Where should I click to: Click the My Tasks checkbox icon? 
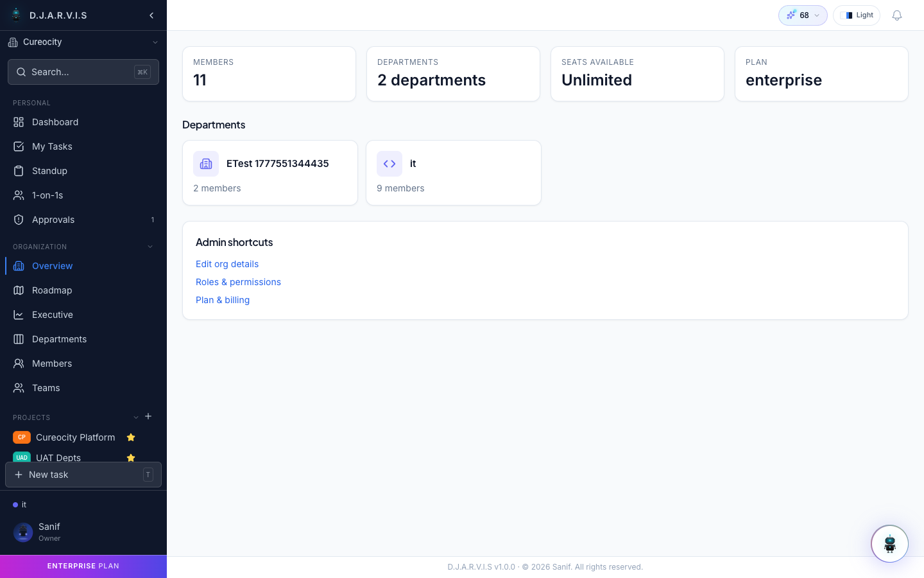(x=19, y=146)
